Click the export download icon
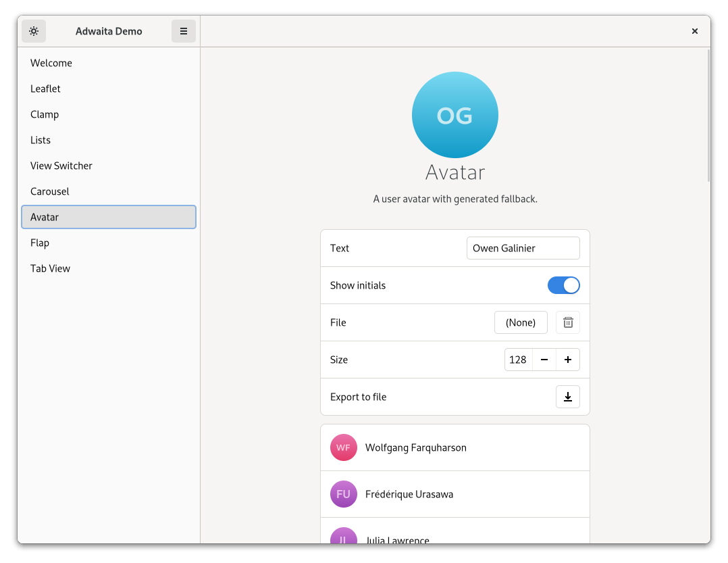 (568, 397)
